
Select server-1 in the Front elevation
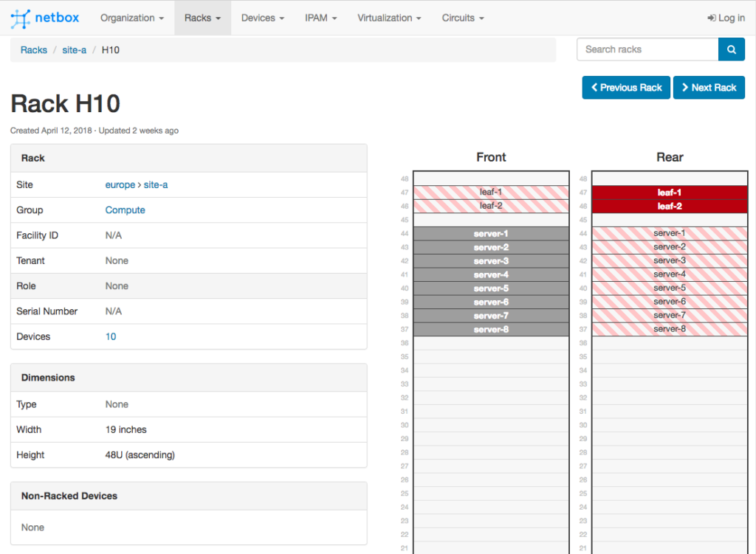pyautogui.click(x=491, y=234)
